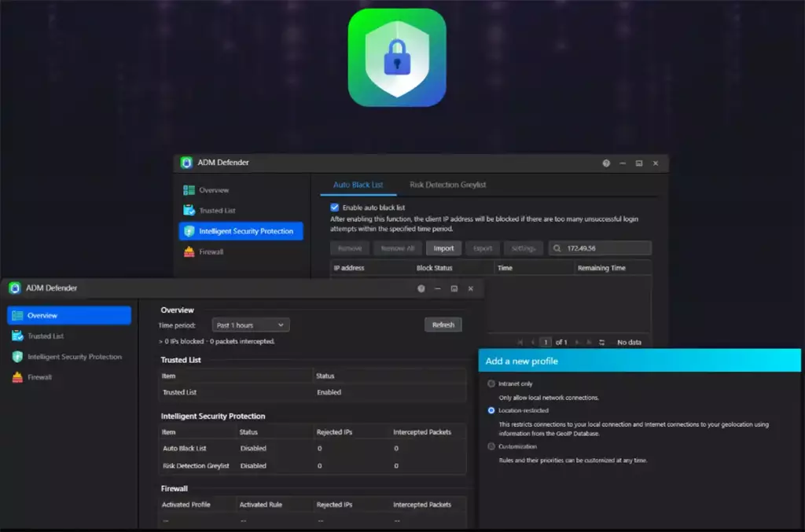Screen dimensions: 805x532
Task: Open Overview in back window sidebar
Action: coord(241,190)
